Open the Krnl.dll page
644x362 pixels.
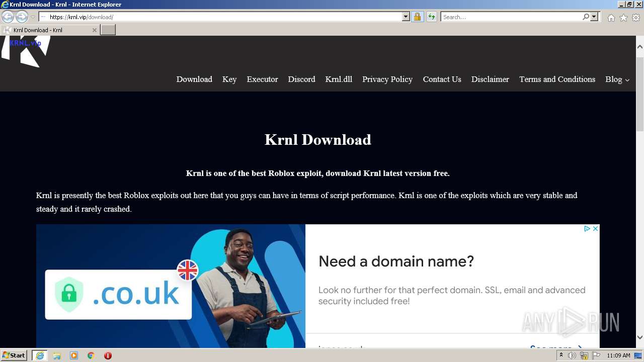[339, 79]
